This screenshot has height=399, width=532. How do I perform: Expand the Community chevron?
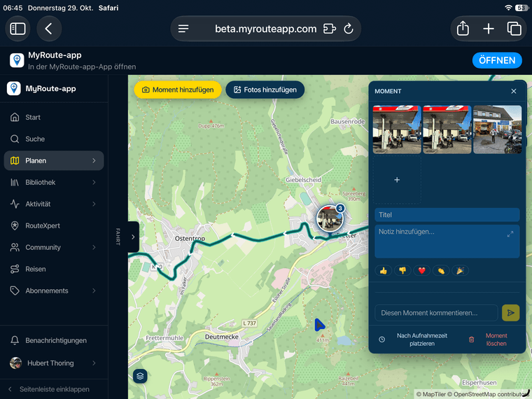point(94,247)
